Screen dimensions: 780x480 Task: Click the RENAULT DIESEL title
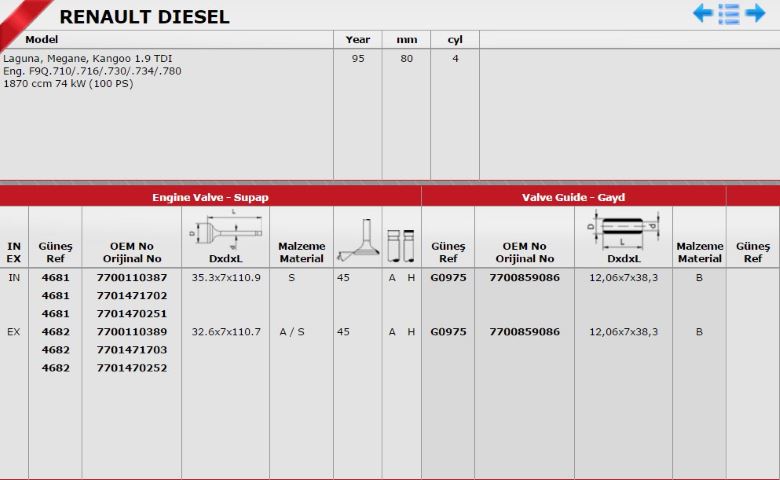[x=144, y=17]
